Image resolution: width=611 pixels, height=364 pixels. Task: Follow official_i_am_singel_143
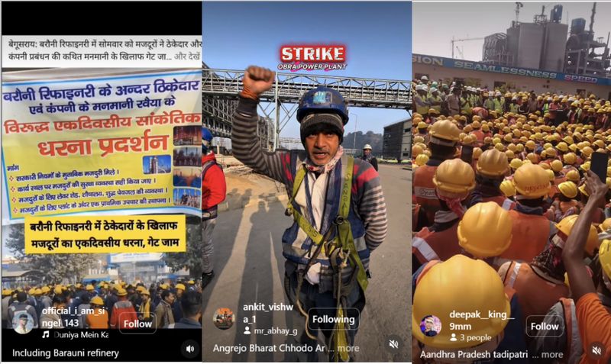point(137,324)
